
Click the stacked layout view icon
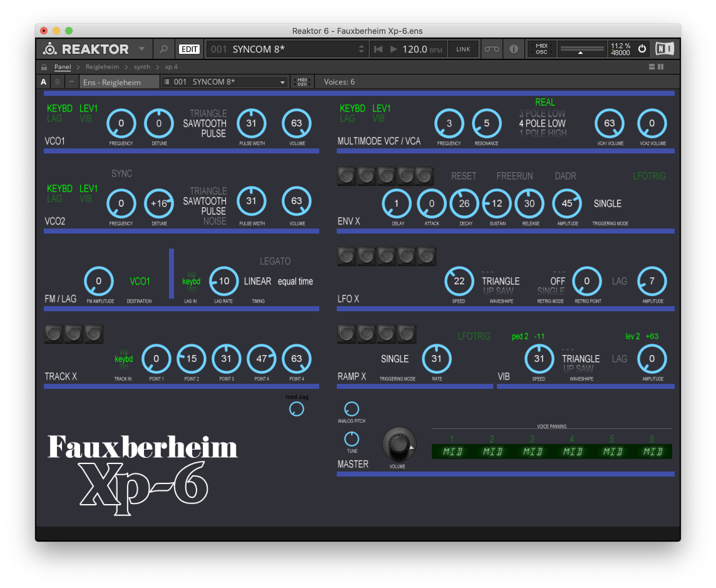click(652, 67)
